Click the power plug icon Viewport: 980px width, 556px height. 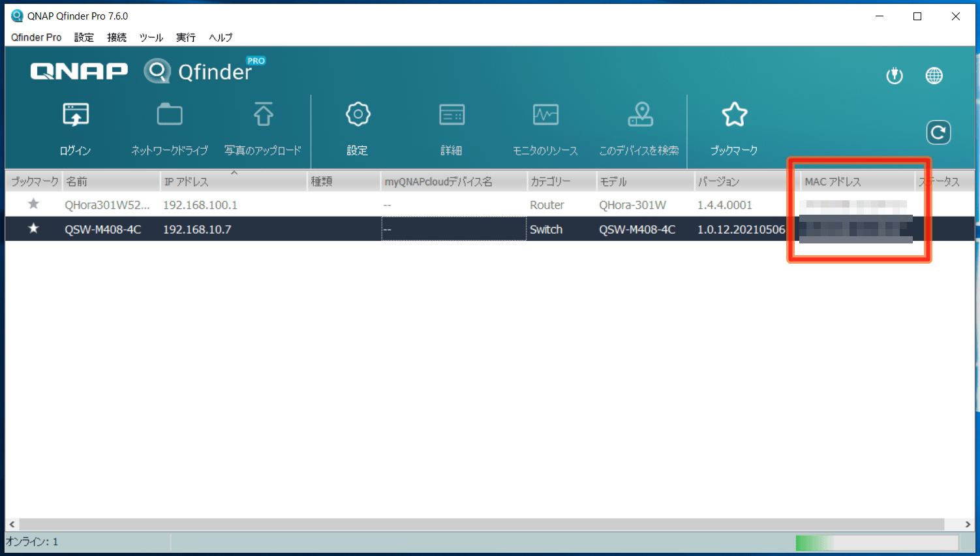point(895,76)
